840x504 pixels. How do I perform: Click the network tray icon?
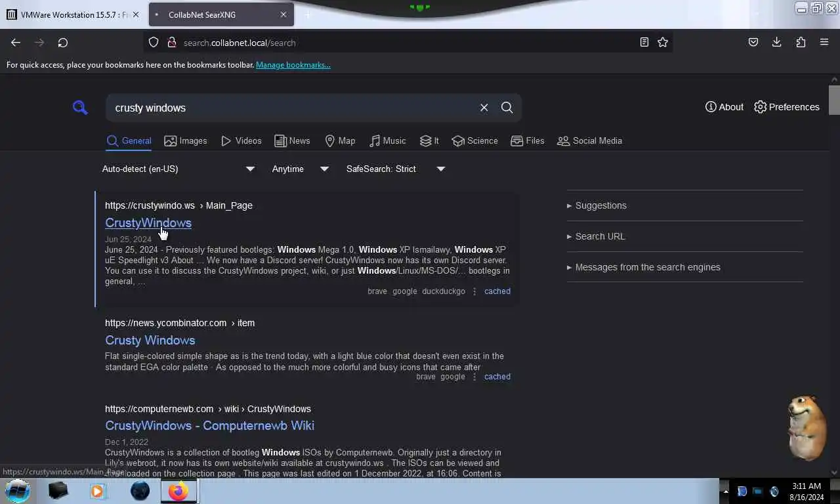pyautogui.click(x=757, y=492)
